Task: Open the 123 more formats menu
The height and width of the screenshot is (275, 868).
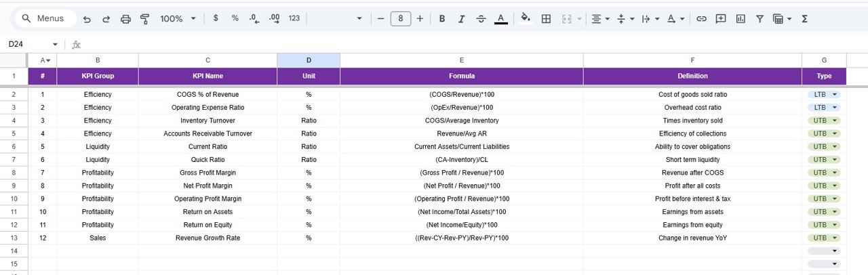Action: pyautogui.click(x=294, y=19)
